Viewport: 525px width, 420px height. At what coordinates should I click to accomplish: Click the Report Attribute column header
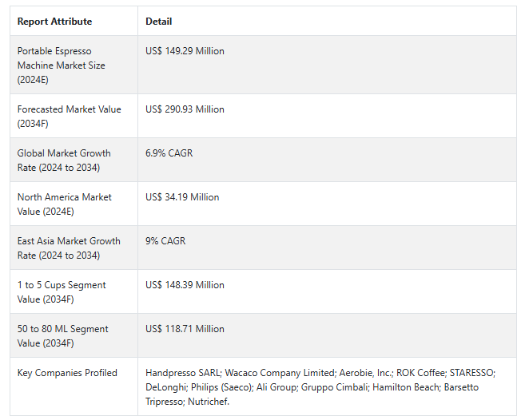click(x=54, y=22)
